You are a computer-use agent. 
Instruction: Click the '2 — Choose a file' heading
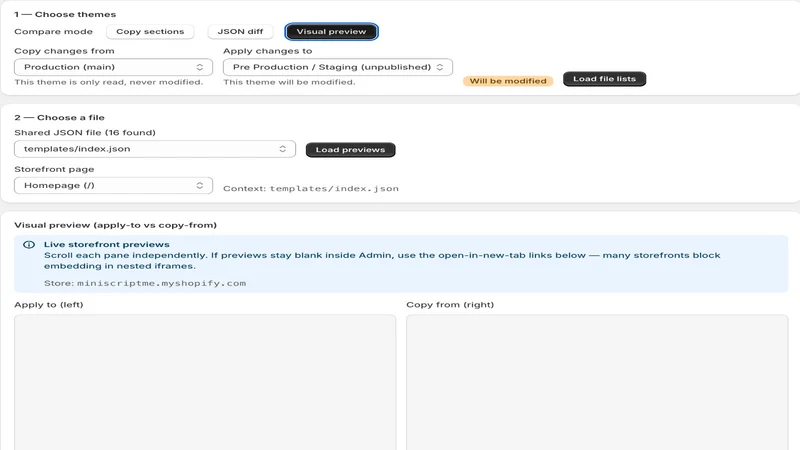[59, 117]
